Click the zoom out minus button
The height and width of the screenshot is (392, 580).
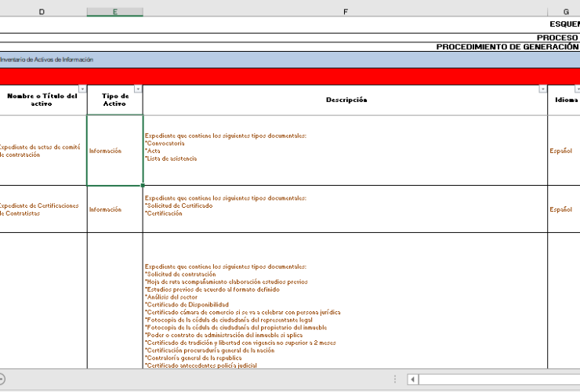(x=2, y=379)
